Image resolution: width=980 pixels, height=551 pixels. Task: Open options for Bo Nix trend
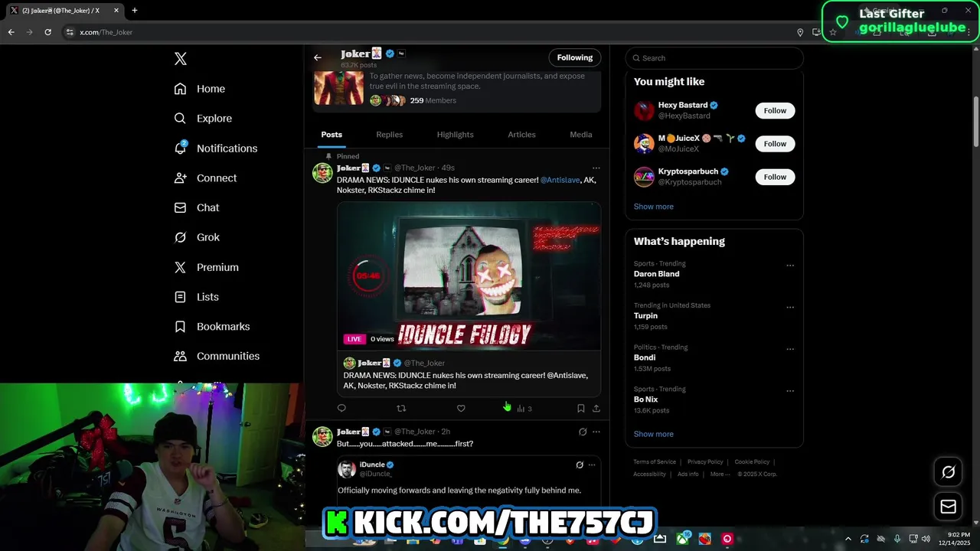pos(790,391)
